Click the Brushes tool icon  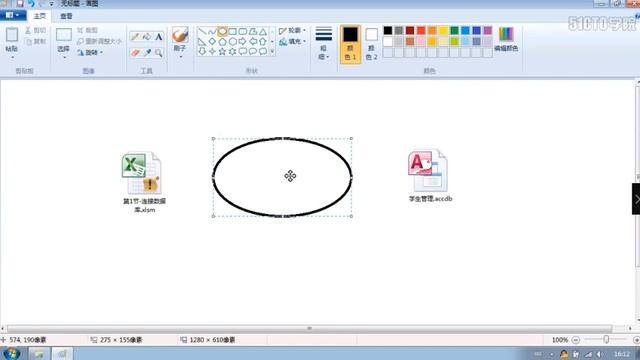point(180,35)
